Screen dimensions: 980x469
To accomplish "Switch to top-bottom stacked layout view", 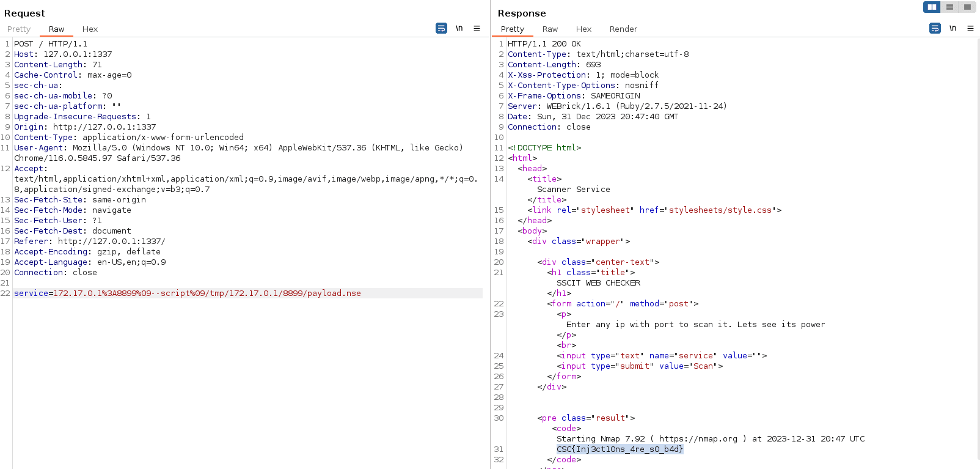I will [949, 7].
